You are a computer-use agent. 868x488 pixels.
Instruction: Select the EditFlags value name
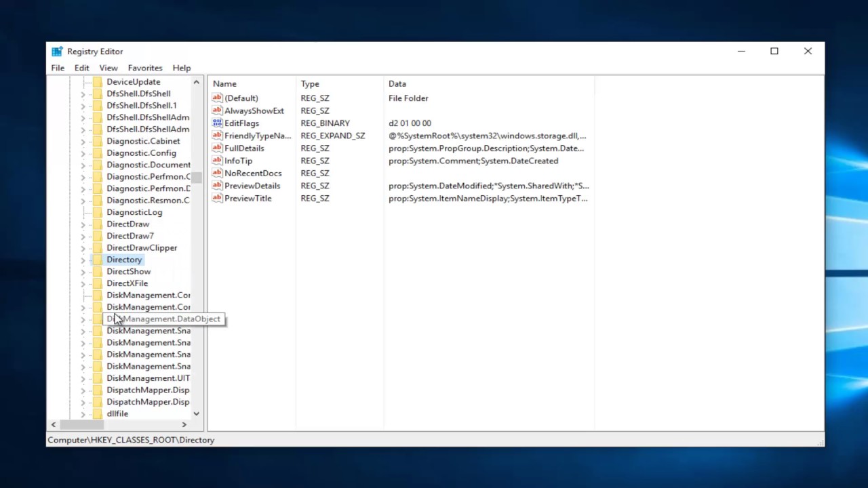click(241, 123)
